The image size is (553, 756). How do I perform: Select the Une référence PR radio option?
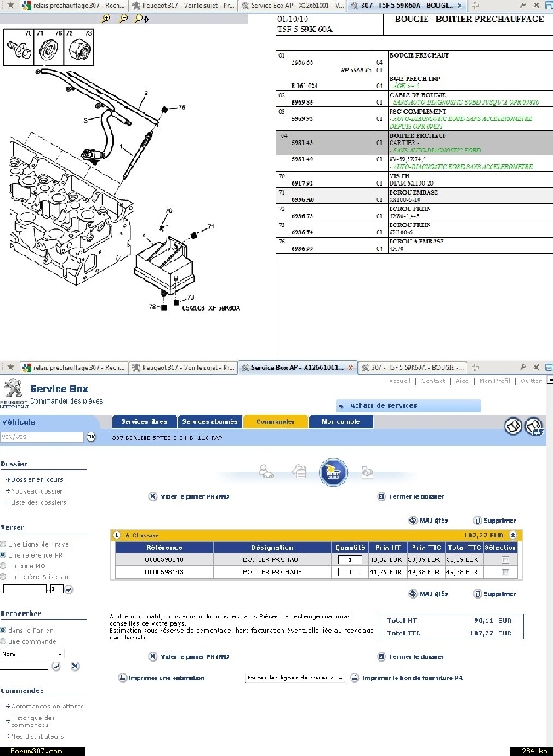pos(3,555)
